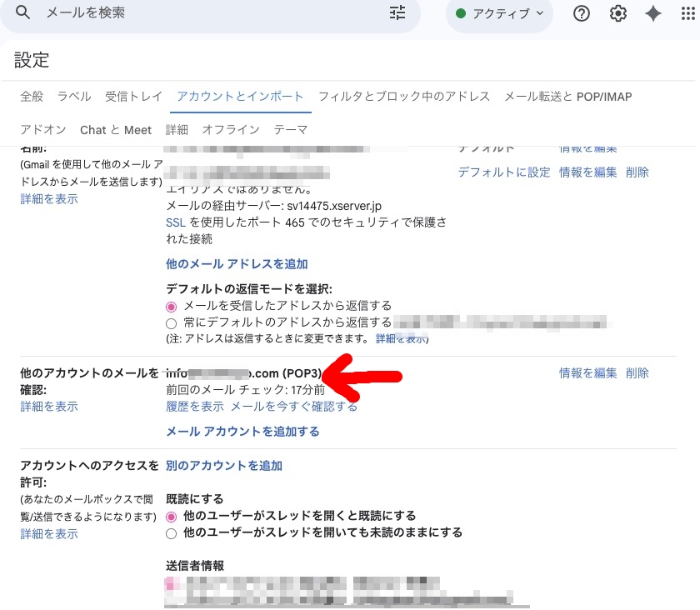Open 履歴を表示 for the POP3 account

[x=195, y=407]
